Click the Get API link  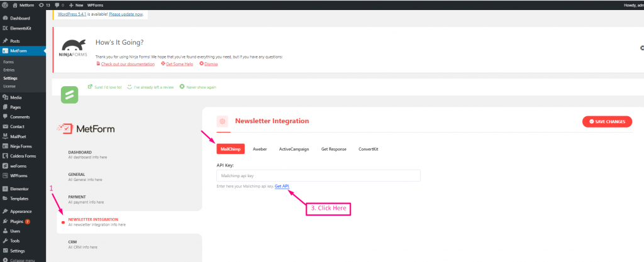pyautogui.click(x=282, y=186)
